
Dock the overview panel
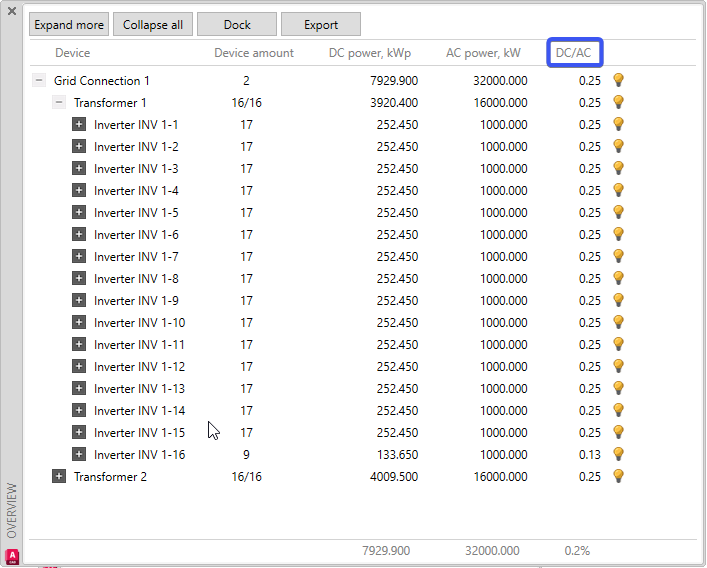(x=237, y=25)
